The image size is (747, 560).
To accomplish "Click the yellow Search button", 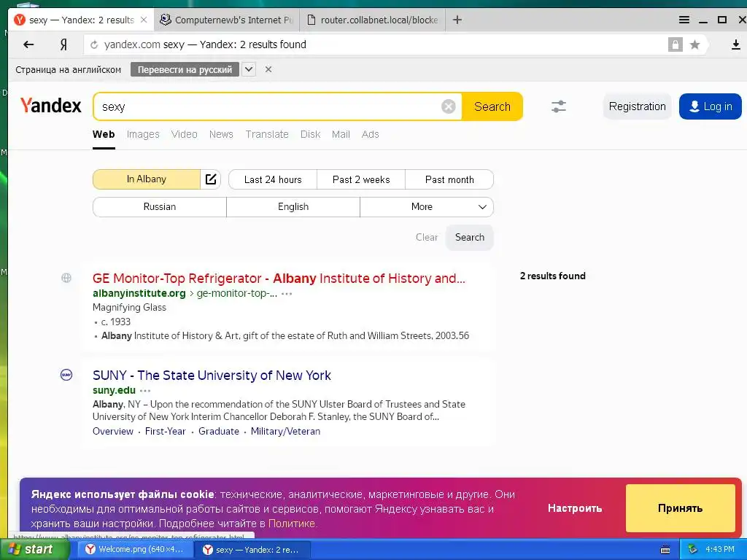I will click(x=492, y=106).
